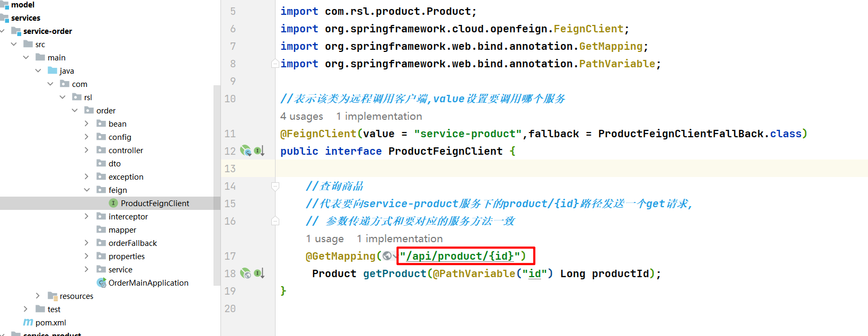Click implemented-by gutter icon on line 18
Viewport: 868px width, 336px height.
(x=259, y=273)
